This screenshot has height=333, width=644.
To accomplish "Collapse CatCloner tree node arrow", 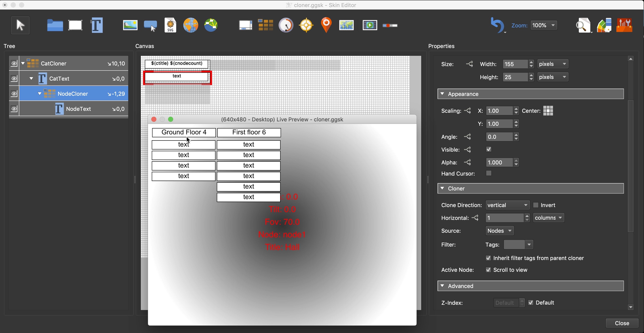I will pyautogui.click(x=23, y=63).
